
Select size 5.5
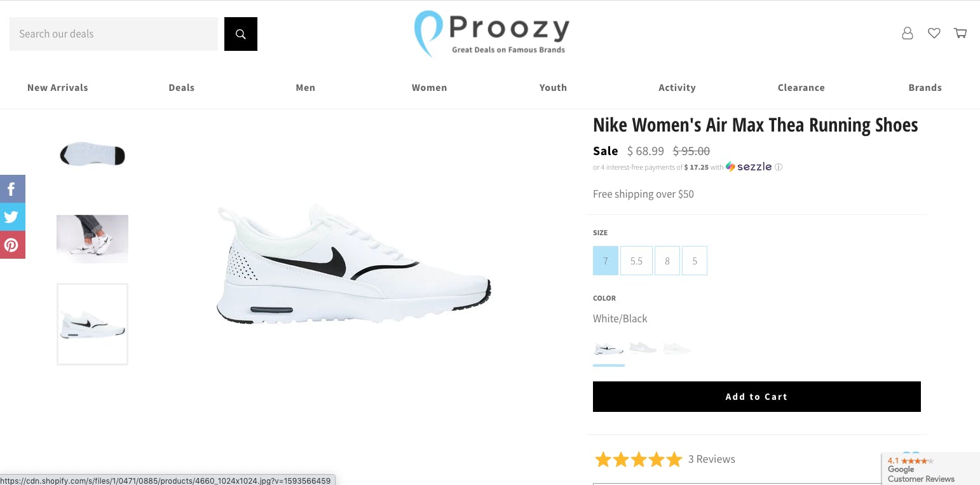[636, 261]
